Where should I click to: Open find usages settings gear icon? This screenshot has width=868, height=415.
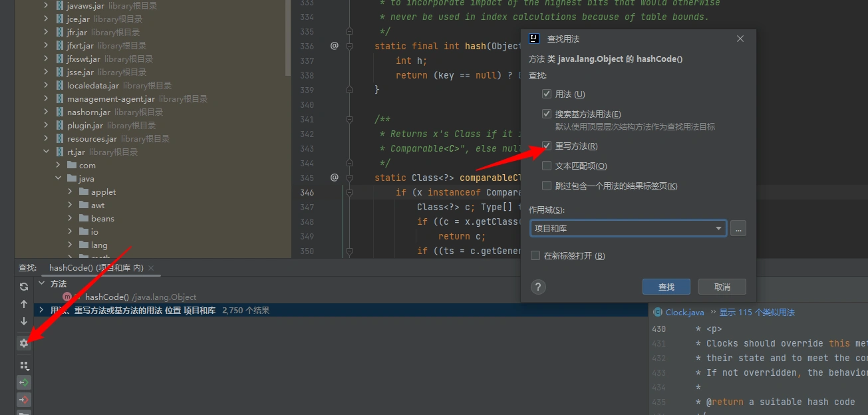click(24, 343)
